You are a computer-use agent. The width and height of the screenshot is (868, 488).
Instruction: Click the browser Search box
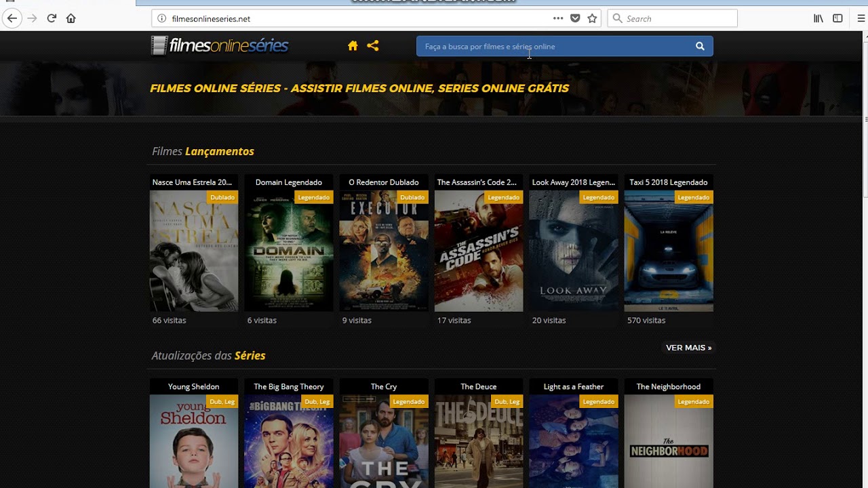click(x=673, y=18)
